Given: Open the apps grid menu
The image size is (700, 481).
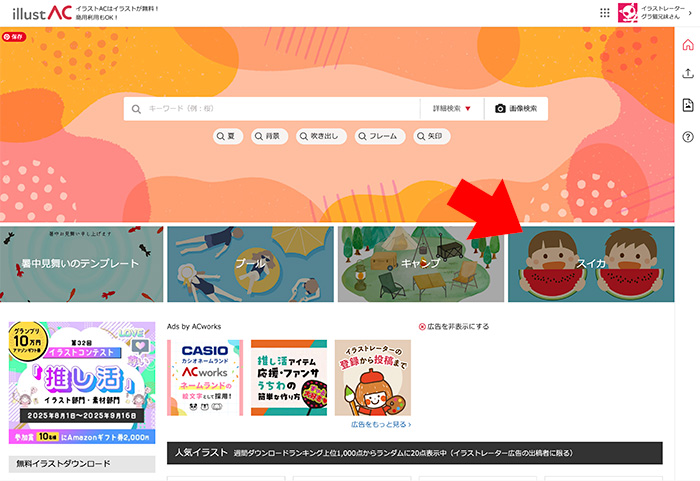Looking at the screenshot, I should (604, 13).
